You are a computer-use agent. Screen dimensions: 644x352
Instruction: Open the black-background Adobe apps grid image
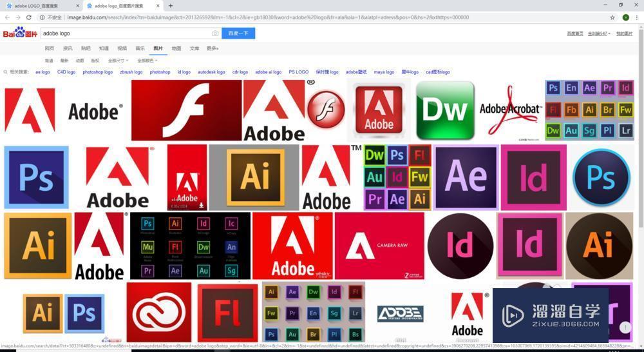(190, 246)
